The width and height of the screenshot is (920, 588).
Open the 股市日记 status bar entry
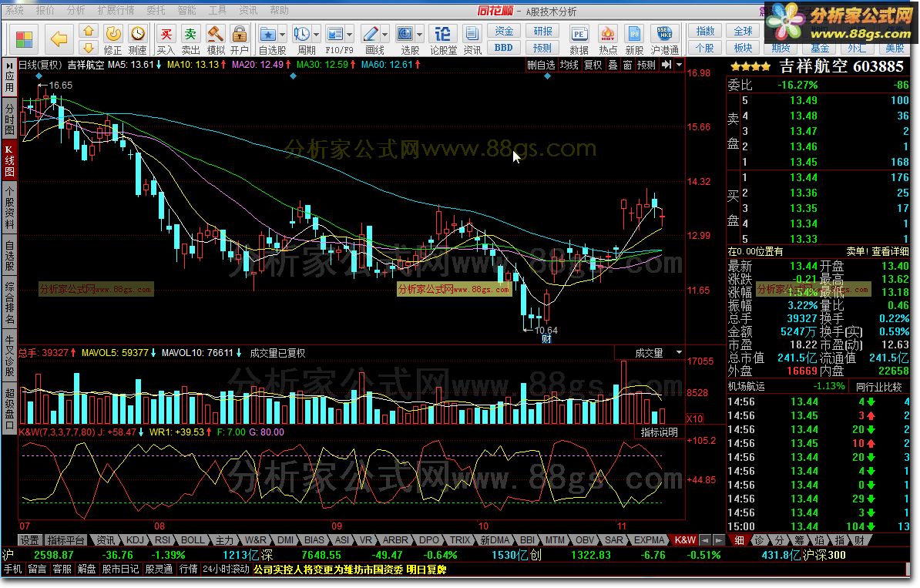click(x=120, y=570)
